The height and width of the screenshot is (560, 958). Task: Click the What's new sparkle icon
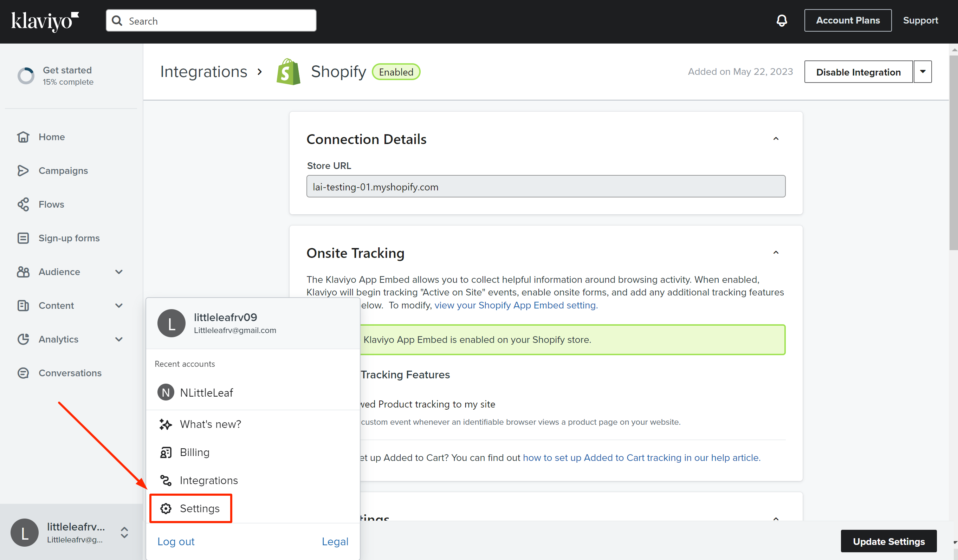pyautogui.click(x=166, y=424)
